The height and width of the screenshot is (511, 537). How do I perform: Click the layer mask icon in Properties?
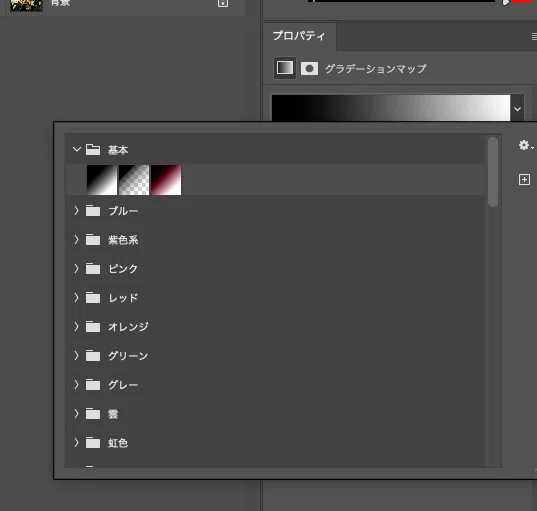(x=309, y=68)
